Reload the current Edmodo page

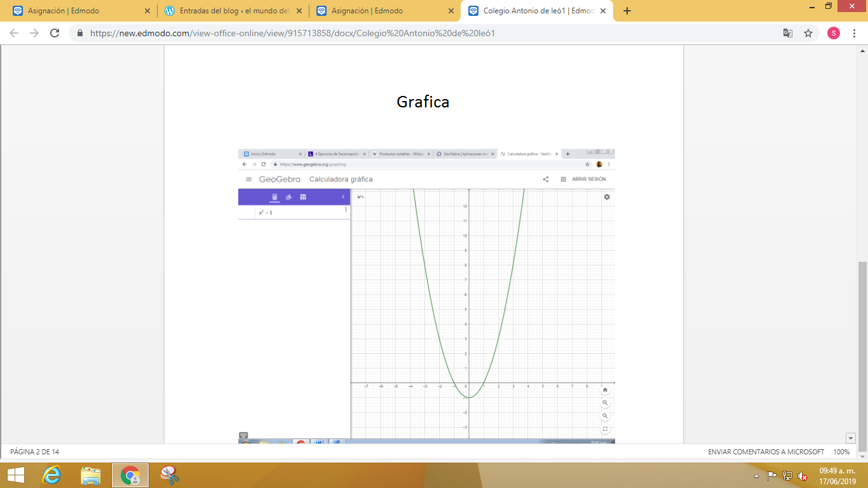point(55,33)
